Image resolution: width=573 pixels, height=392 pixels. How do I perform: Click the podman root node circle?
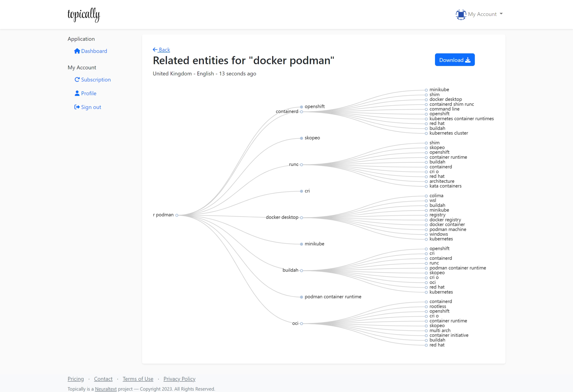point(177,215)
